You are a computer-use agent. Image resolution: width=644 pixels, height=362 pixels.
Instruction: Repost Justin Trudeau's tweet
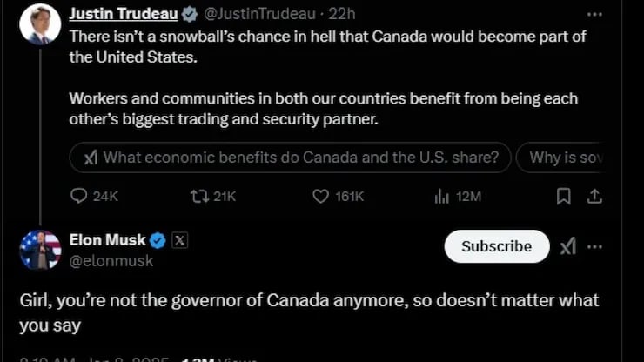(x=198, y=197)
